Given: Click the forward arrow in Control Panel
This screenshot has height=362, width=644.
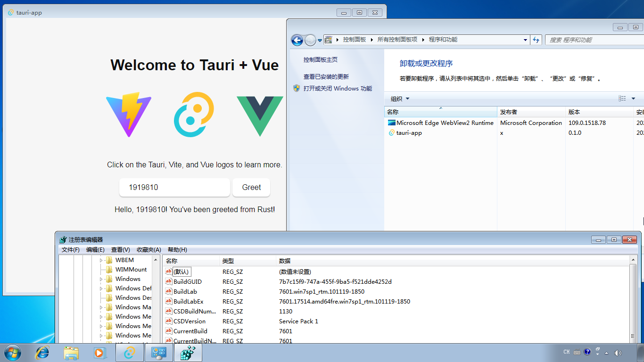Looking at the screenshot, I should point(310,40).
